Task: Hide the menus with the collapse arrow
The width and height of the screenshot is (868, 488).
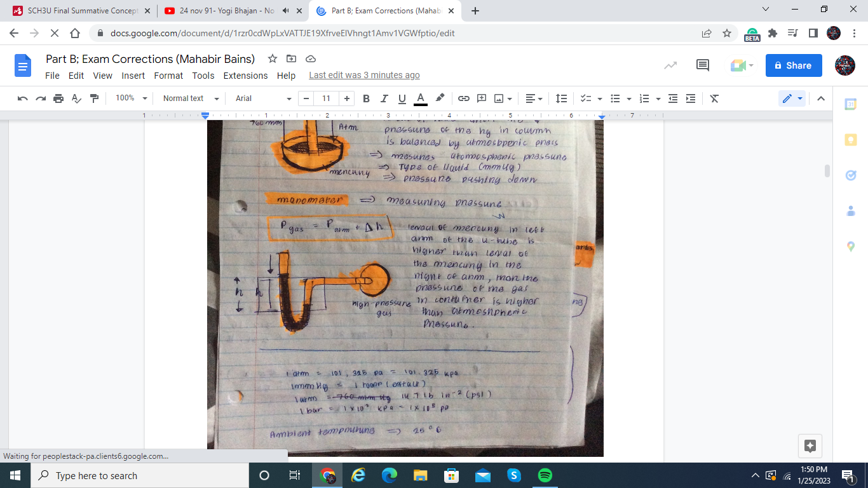Action: [820, 98]
